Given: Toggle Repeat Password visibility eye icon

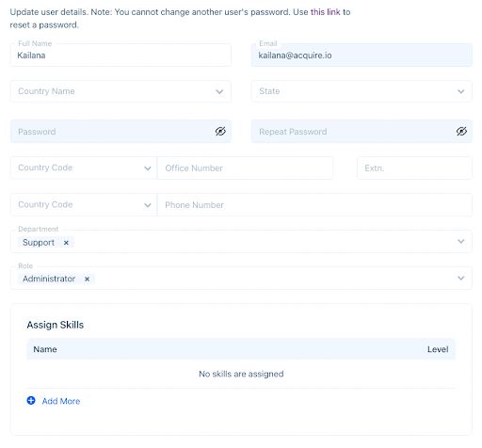Looking at the screenshot, I should (x=461, y=132).
